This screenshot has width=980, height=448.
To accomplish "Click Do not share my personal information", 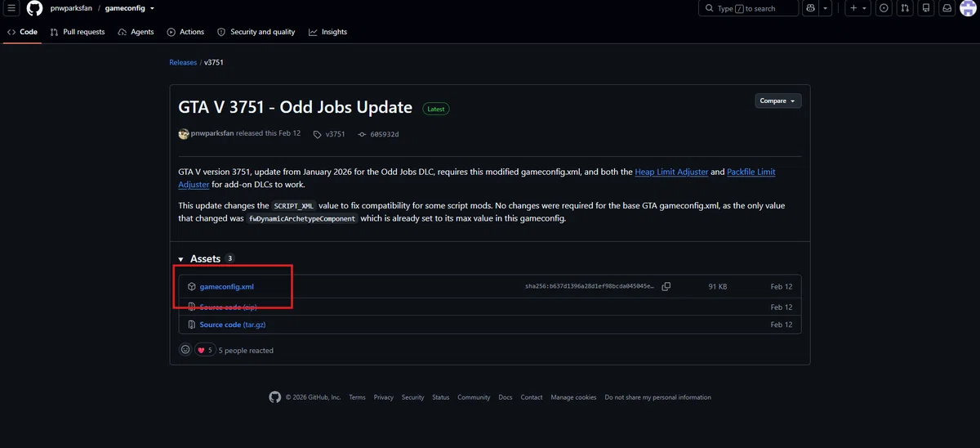I will tap(657, 397).
